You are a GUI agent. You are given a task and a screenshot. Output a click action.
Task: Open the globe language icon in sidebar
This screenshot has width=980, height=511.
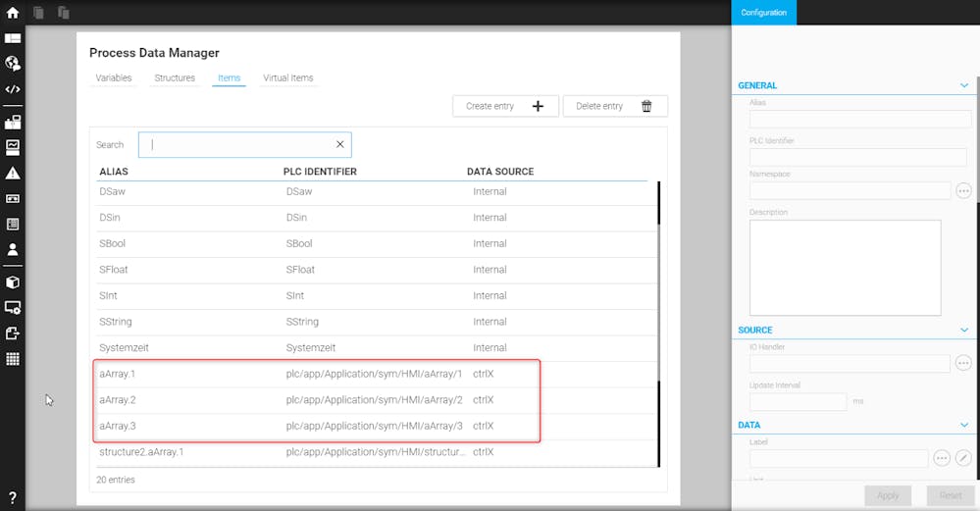click(x=13, y=63)
